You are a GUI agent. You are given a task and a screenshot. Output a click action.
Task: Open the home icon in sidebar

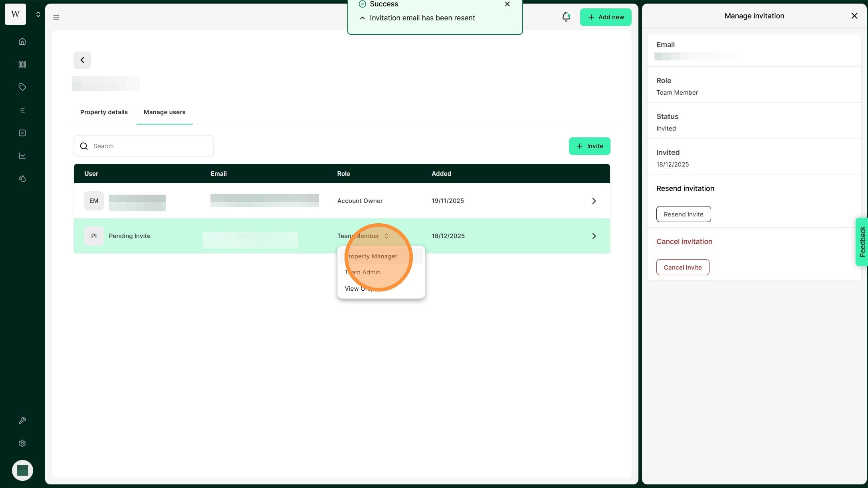click(x=22, y=42)
